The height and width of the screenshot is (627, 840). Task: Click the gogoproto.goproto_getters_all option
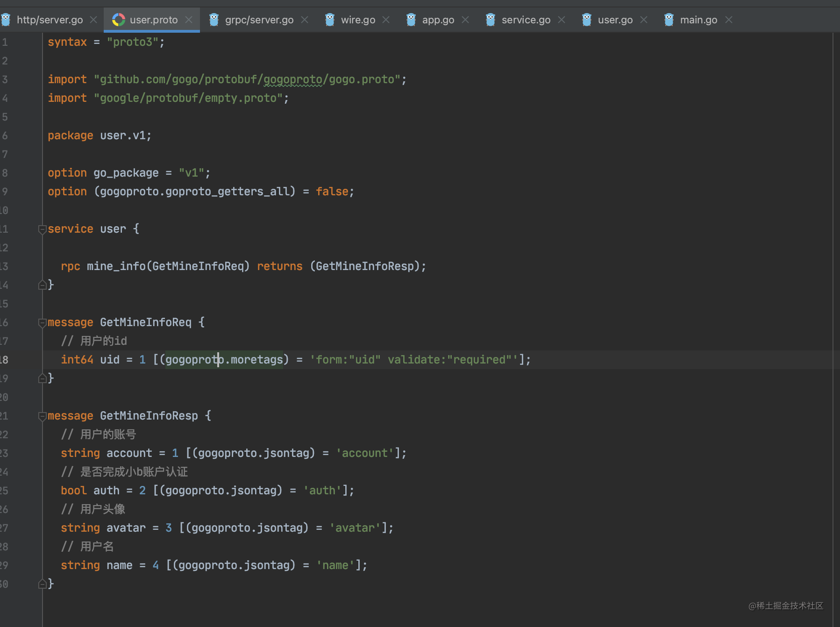click(195, 192)
